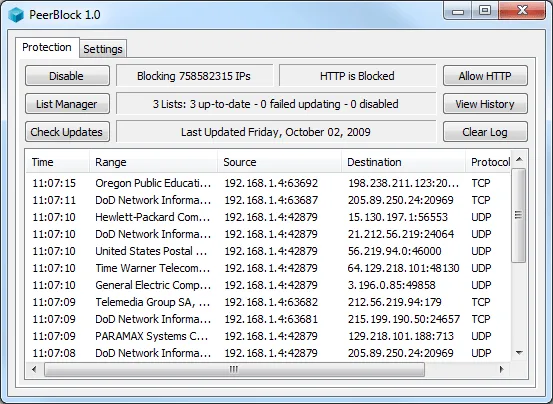The width and height of the screenshot is (553, 404).
Task: Switch to the Settings tab
Action: (x=103, y=49)
